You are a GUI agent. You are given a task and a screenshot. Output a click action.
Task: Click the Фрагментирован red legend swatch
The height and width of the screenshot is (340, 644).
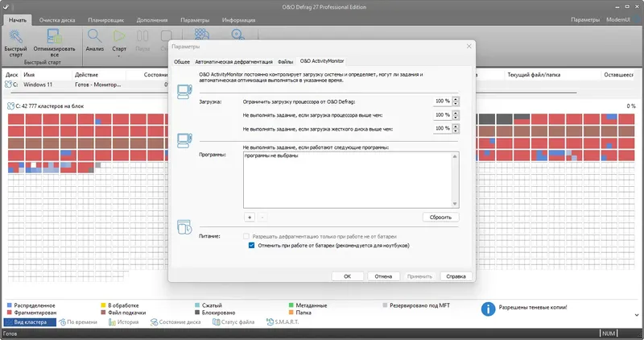(10, 313)
